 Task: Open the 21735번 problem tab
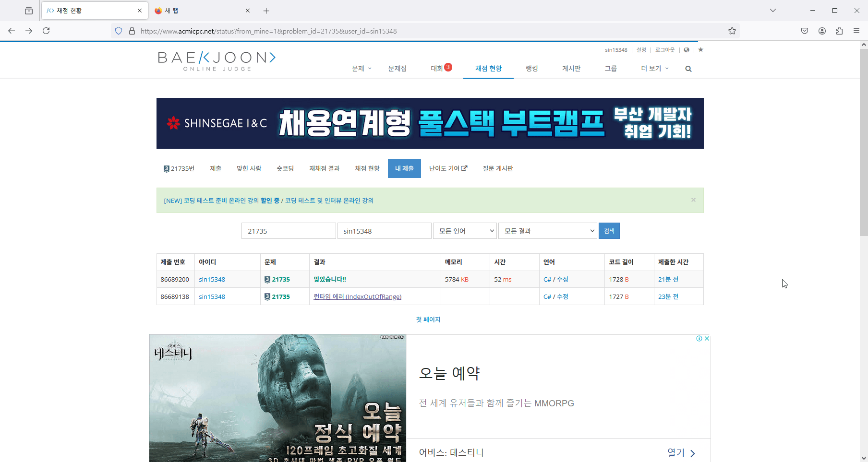[179, 168]
